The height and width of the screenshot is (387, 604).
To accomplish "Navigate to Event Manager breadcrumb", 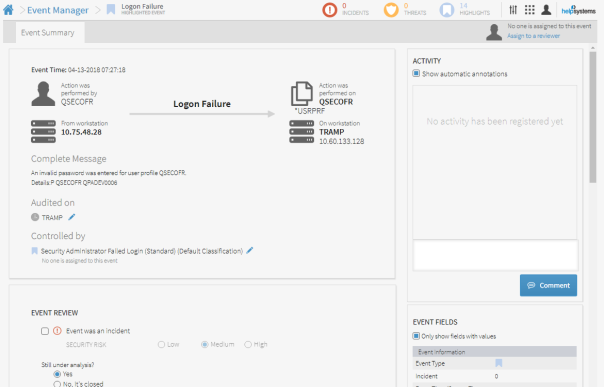I will [x=58, y=10].
